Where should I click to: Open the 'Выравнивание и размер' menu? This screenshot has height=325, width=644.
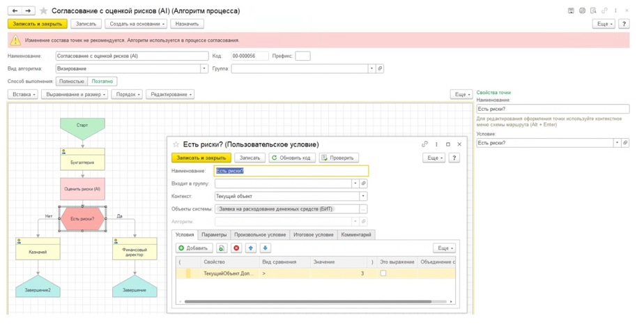coord(75,94)
